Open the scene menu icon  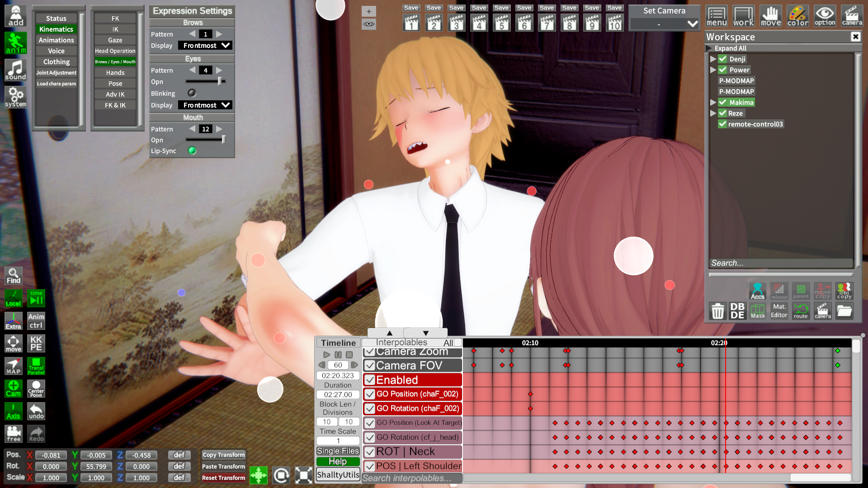[x=717, y=16]
